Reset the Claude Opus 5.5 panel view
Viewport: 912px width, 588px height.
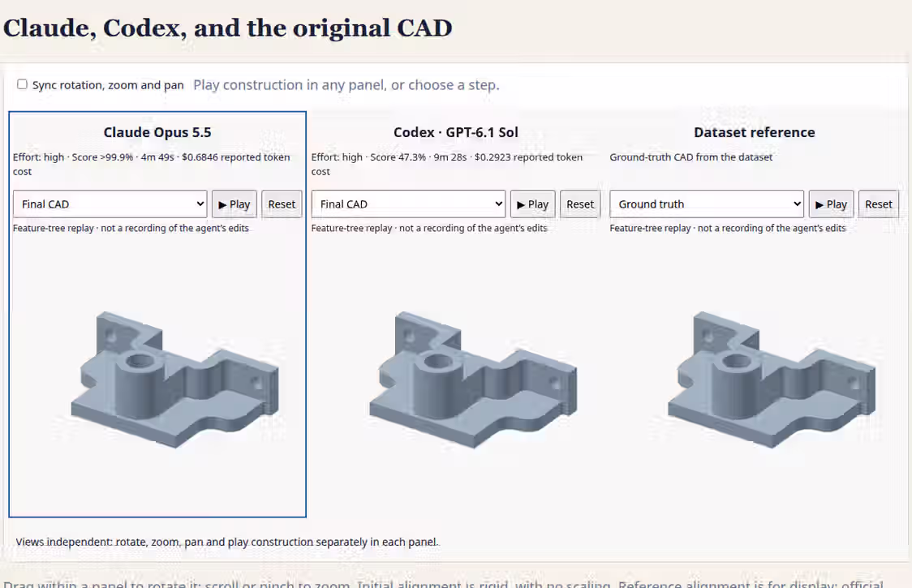(282, 204)
